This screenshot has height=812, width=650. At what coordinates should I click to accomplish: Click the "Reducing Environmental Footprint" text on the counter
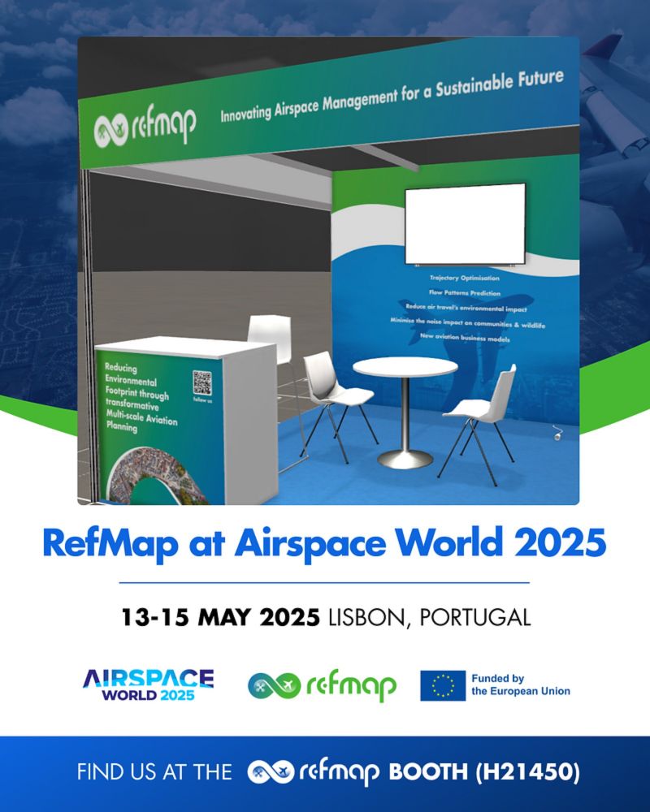pos(140,398)
